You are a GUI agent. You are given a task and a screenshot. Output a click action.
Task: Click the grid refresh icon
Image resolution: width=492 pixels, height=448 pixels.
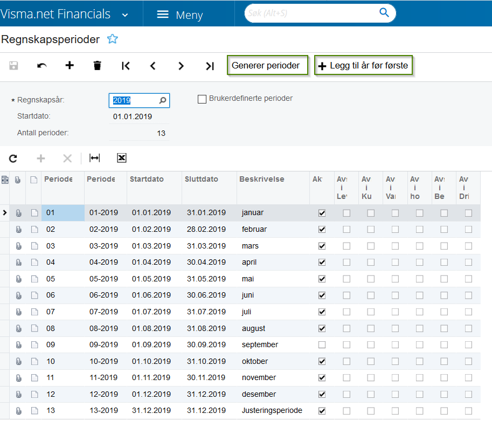click(13, 158)
